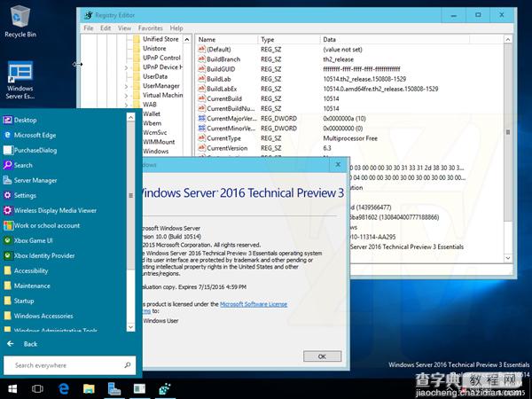Click Start menu app list scrollbar thumb
This screenshot has width=532, height=399.
point(130,195)
